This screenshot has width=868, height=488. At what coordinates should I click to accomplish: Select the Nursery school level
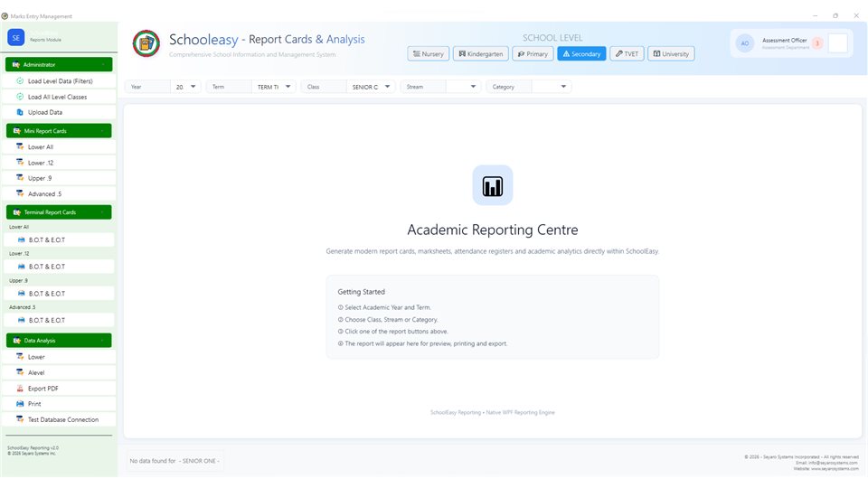tap(429, 53)
